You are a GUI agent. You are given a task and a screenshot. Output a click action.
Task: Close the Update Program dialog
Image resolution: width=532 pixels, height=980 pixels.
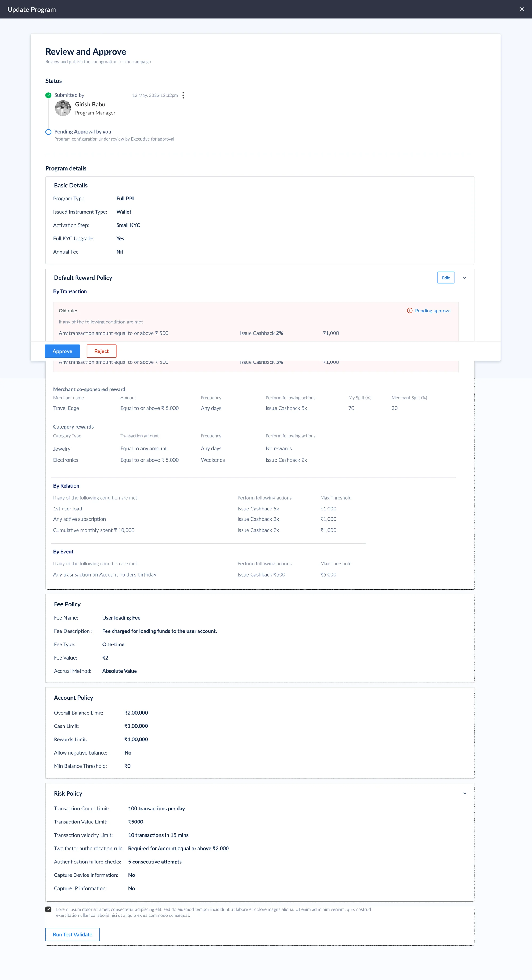522,9
